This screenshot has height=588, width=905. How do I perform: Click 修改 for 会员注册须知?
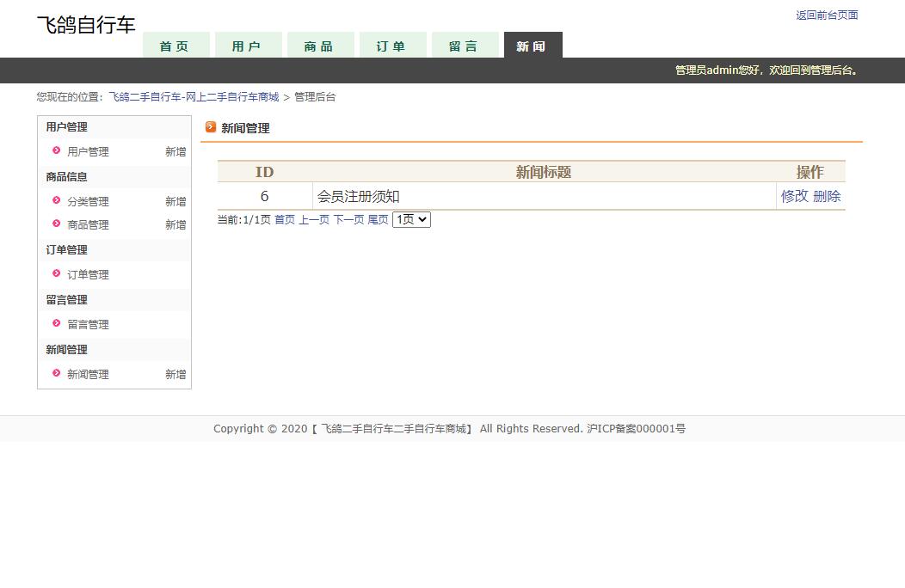795,196
